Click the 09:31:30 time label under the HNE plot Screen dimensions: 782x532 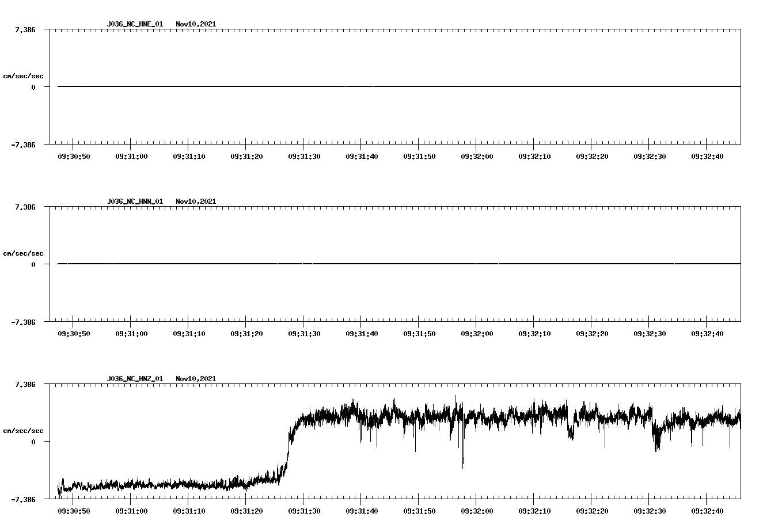(304, 157)
